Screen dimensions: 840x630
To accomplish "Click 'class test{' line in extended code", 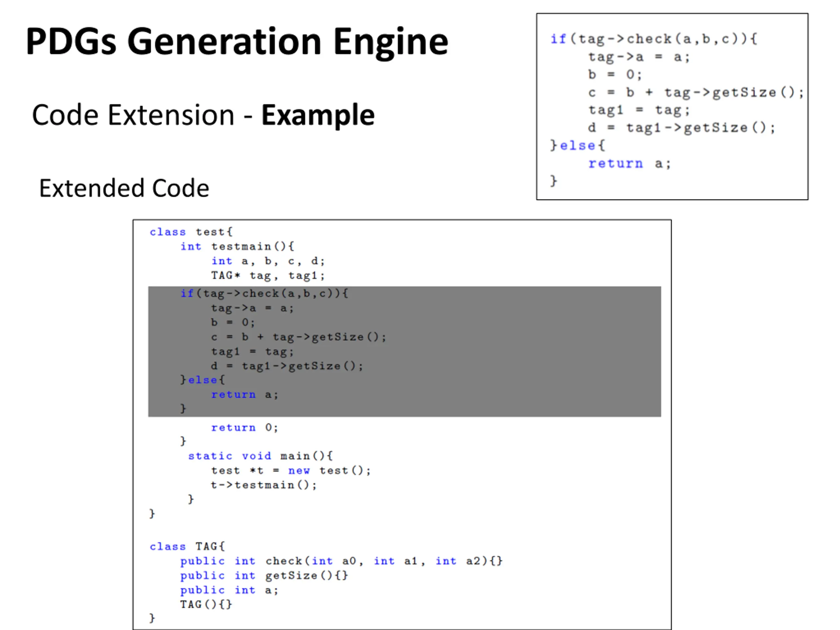I will point(191,232).
